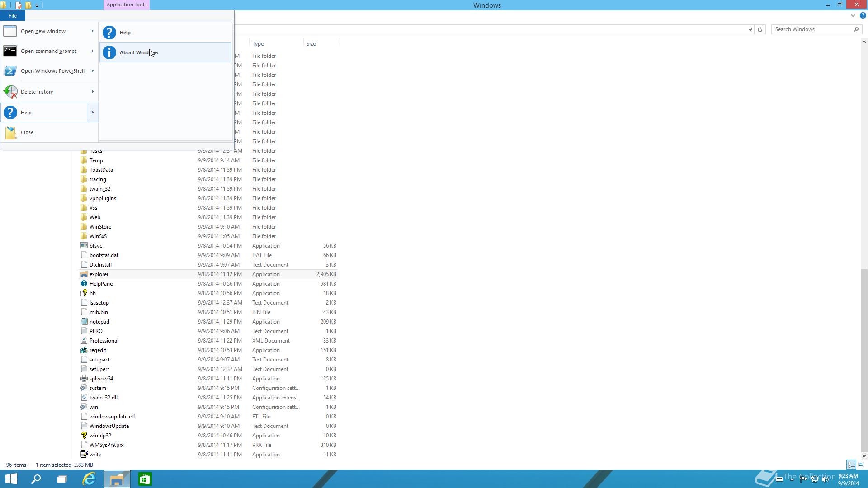Select the regedit application icon
Image resolution: width=868 pixels, height=488 pixels.
pos(84,350)
